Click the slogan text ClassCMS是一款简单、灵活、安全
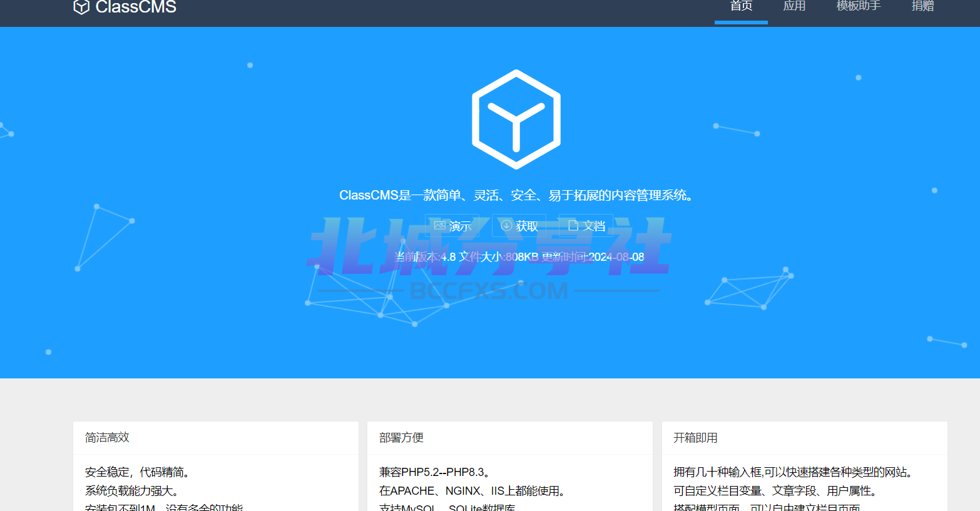Screen dimensions: 980x511 (518, 195)
